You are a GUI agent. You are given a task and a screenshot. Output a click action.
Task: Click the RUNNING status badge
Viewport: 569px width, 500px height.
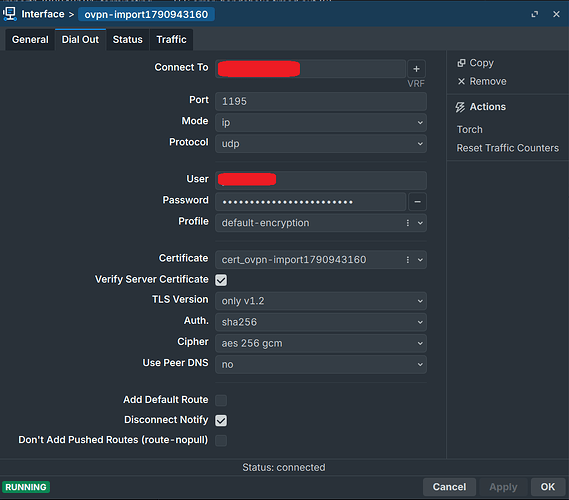pos(26,487)
